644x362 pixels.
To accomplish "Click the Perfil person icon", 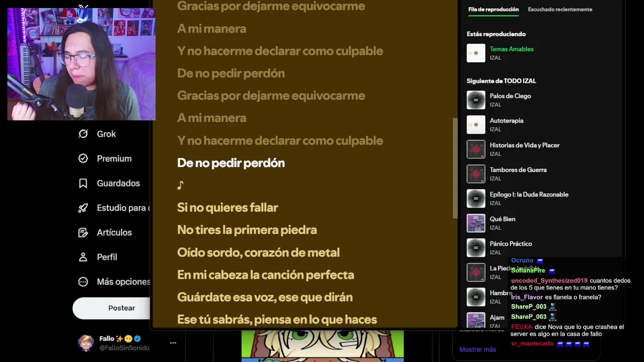I will (x=83, y=257).
